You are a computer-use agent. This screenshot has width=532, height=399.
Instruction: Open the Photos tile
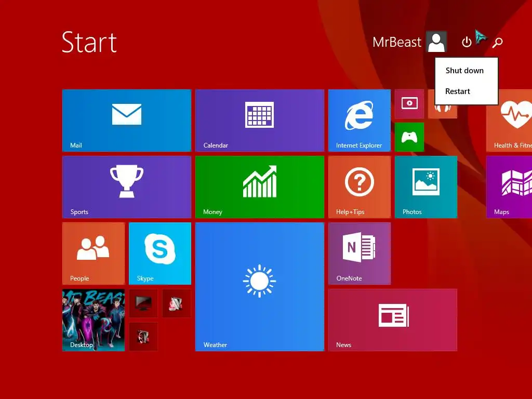(x=426, y=187)
